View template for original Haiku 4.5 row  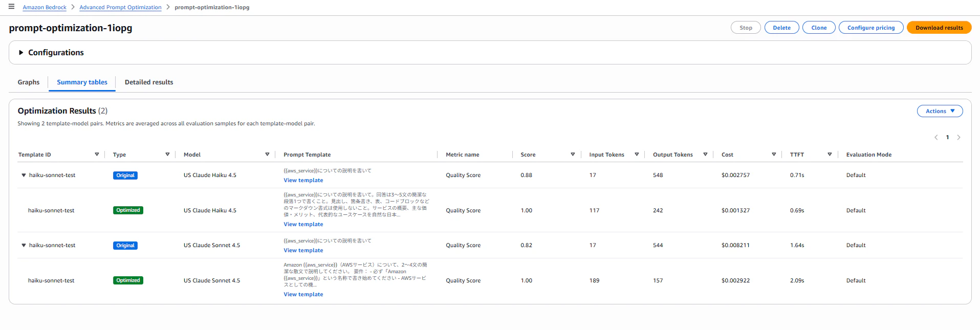[x=303, y=181]
